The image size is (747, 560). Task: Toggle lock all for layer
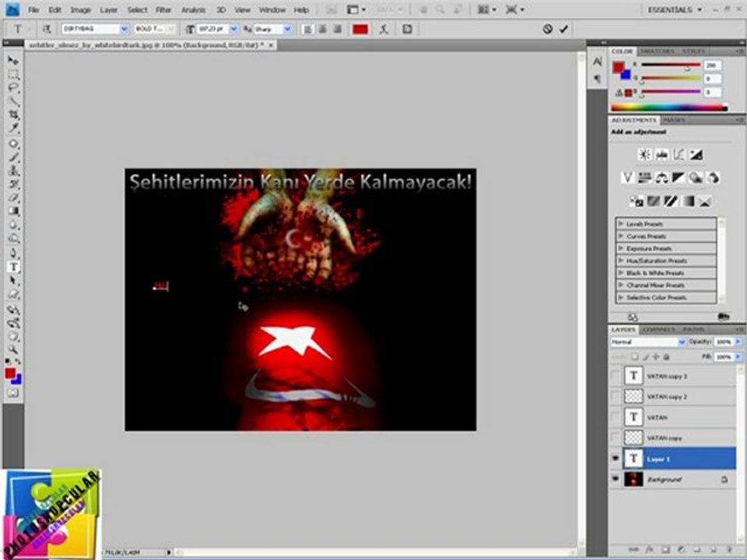(667, 356)
